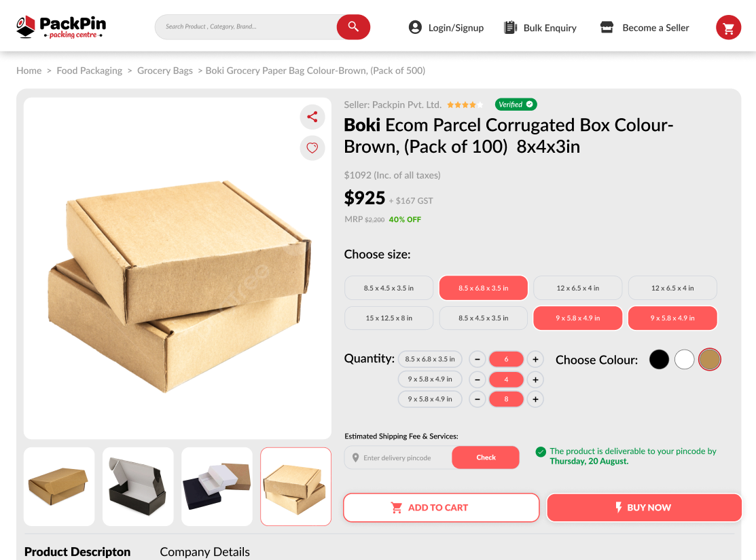Image resolution: width=756 pixels, height=560 pixels.
Task: Click the red search magnifier button
Action: coord(353,27)
